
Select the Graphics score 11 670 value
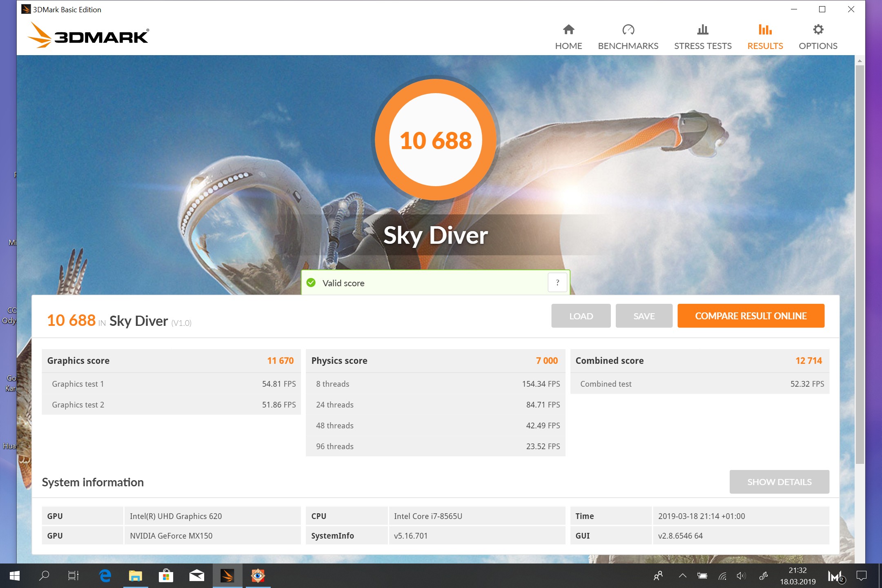[x=281, y=361]
